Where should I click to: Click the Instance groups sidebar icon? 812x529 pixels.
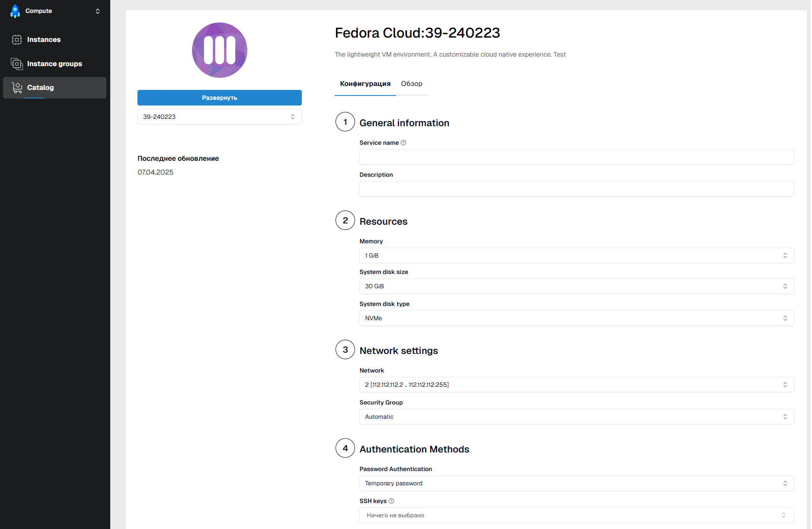coord(17,64)
